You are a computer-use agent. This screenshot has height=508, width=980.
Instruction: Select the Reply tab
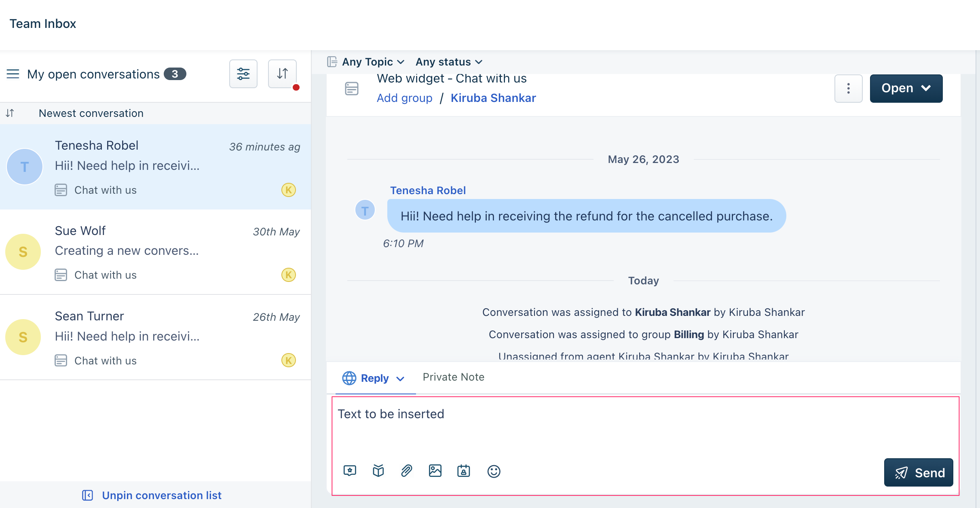tap(374, 377)
